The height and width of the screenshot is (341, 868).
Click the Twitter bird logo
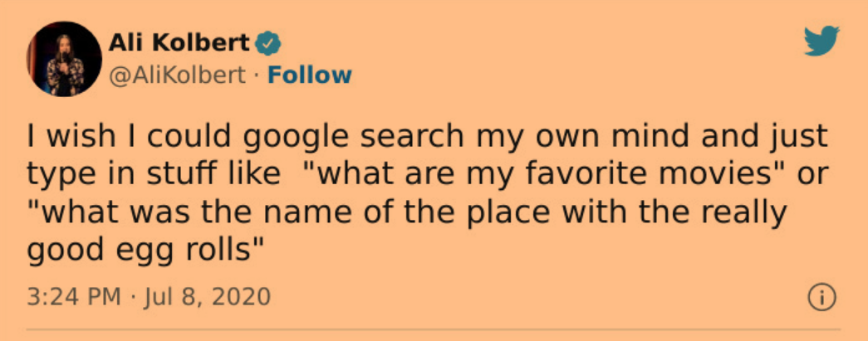pos(821,41)
